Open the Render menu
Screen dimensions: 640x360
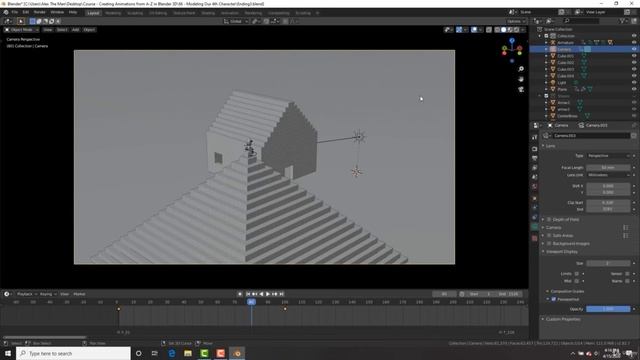(x=40, y=12)
